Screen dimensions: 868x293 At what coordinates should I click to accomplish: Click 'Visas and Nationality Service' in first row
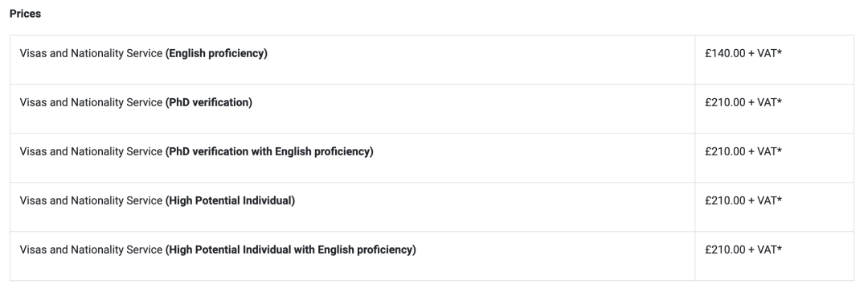[91, 54]
